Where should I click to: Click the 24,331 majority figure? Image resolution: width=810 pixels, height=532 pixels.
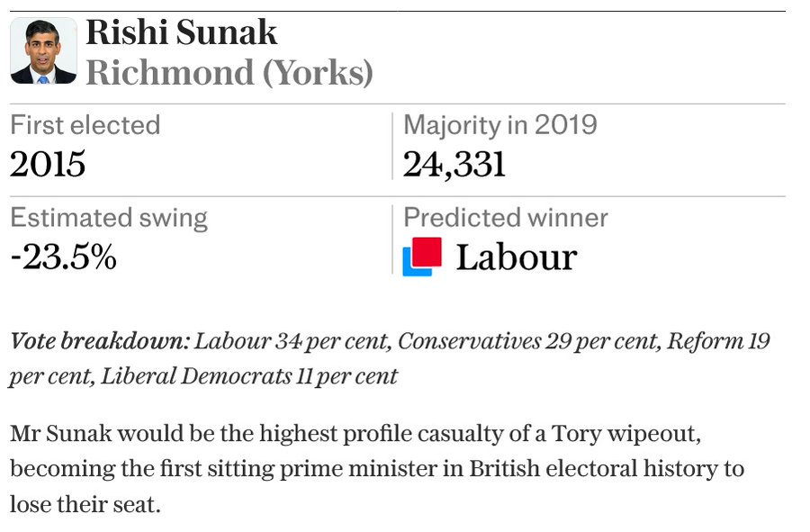pos(454,165)
